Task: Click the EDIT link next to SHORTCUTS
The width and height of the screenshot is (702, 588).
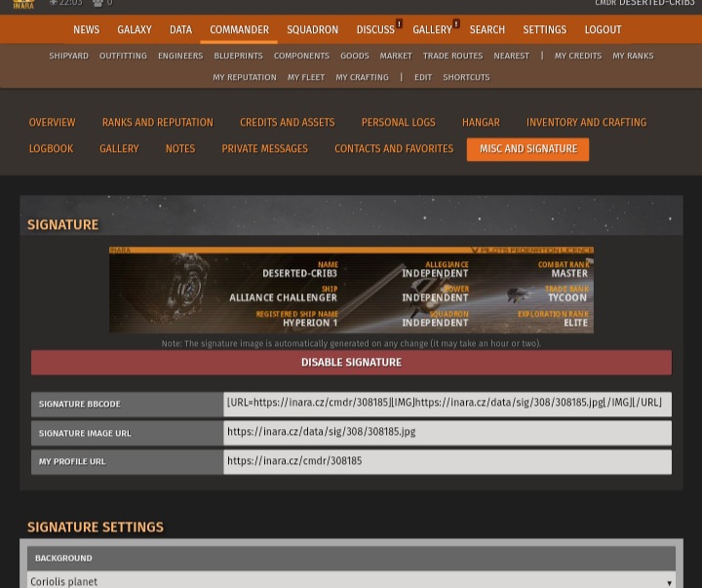Action: point(423,77)
